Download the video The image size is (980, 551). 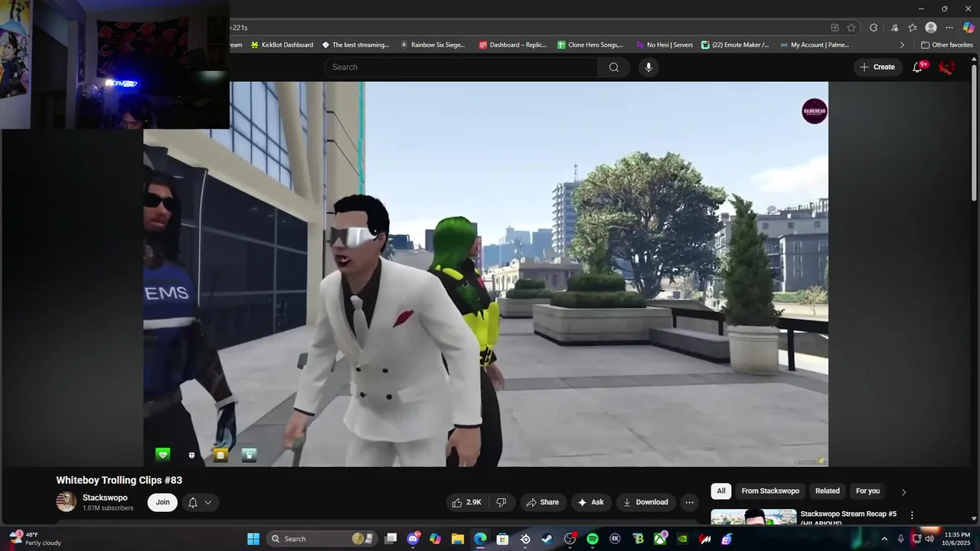pyautogui.click(x=645, y=502)
